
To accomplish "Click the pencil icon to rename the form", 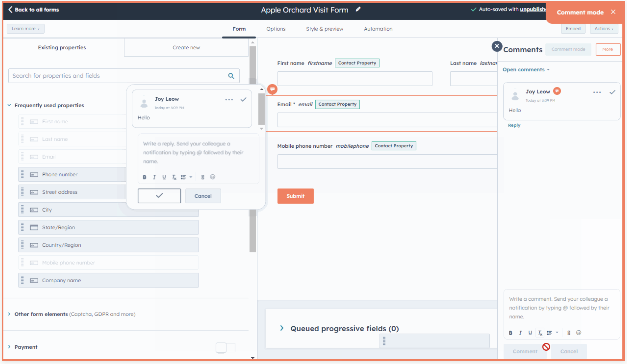I will [x=358, y=10].
